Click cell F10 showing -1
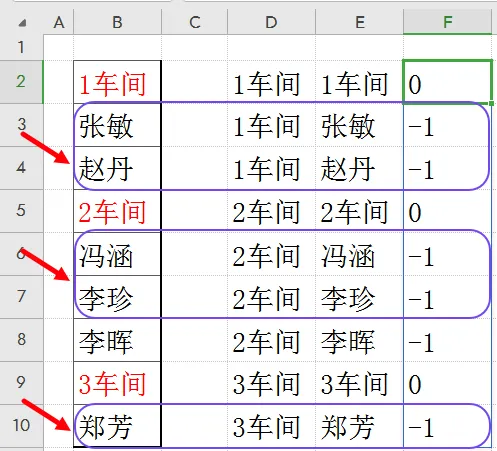The width and height of the screenshot is (497, 451). (x=448, y=426)
